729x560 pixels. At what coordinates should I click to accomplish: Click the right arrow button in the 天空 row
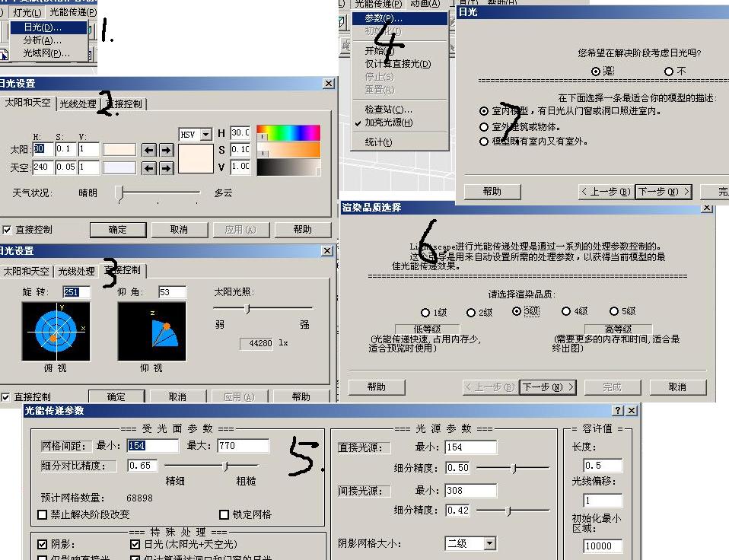pyautogui.click(x=166, y=167)
